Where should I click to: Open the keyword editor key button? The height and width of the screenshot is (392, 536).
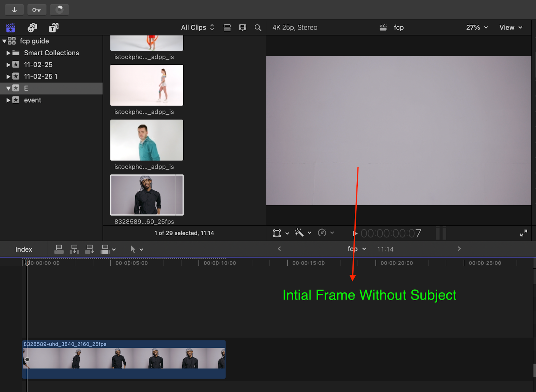(37, 10)
